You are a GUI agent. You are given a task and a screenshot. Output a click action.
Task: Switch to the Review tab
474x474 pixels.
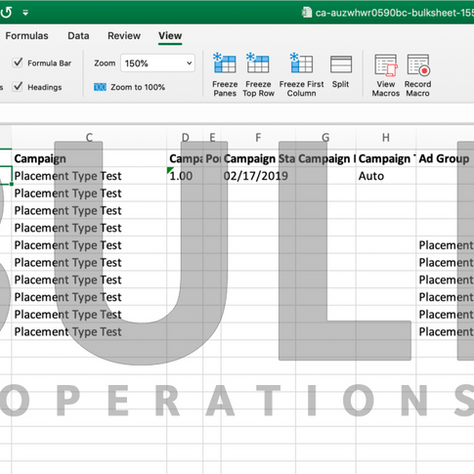click(x=124, y=36)
